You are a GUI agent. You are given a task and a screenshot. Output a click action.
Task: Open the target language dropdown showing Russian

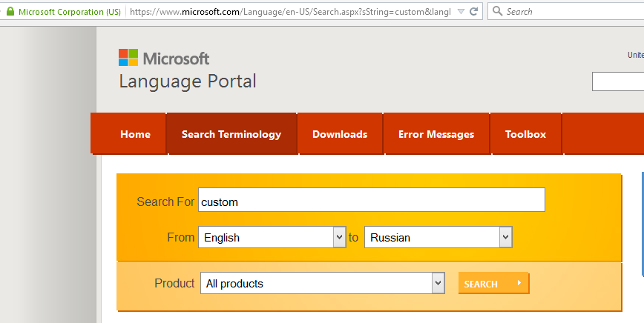coord(438,237)
